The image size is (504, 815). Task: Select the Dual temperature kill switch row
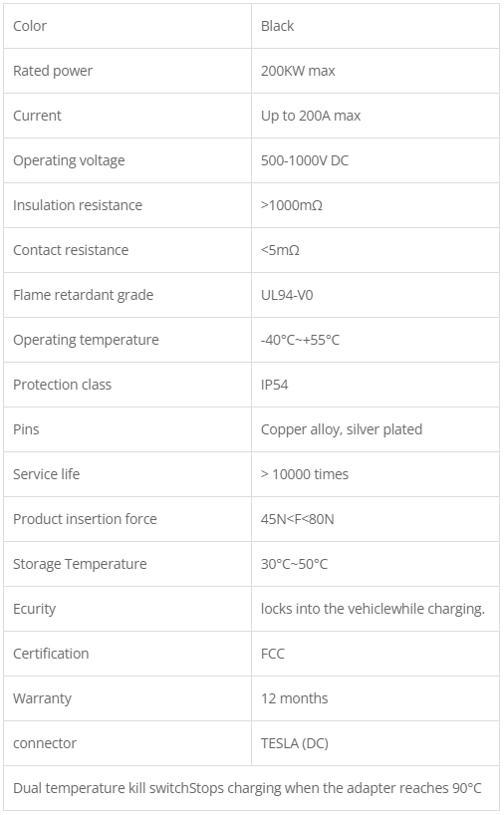pos(251,788)
